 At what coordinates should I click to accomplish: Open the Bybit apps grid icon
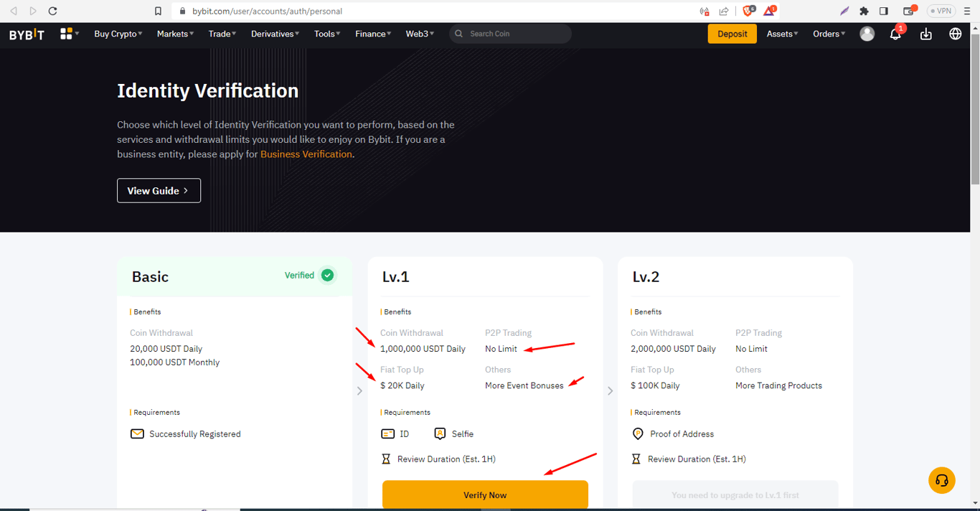tap(67, 34)
